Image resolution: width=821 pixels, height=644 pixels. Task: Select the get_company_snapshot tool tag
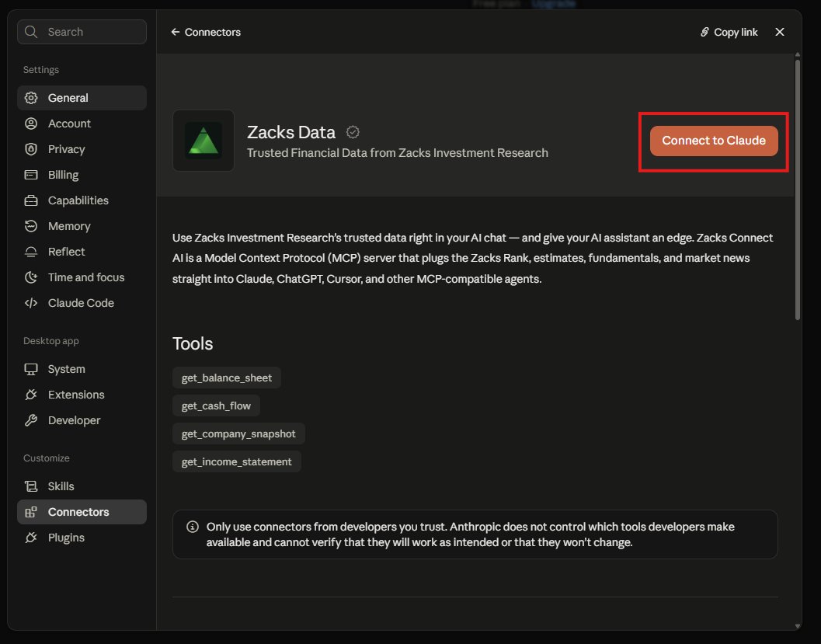click(238, 434)
